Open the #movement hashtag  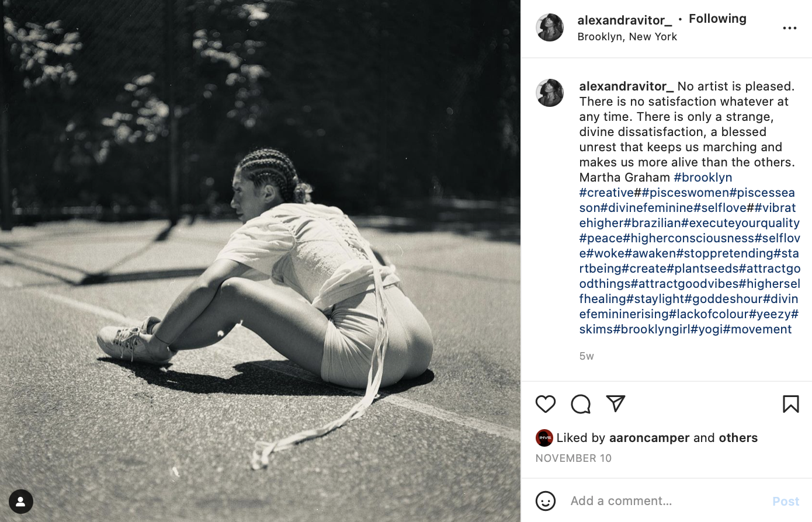coord(758,329)
